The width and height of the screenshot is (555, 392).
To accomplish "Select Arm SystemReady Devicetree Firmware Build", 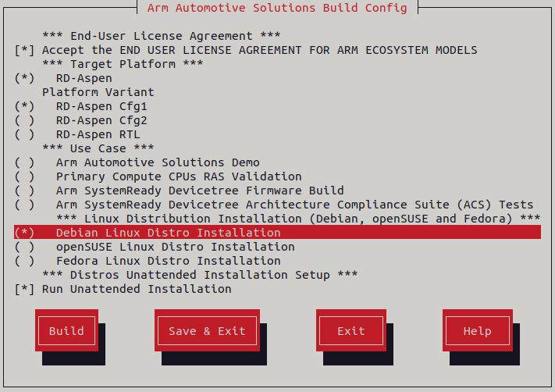I will coord(24,191).
